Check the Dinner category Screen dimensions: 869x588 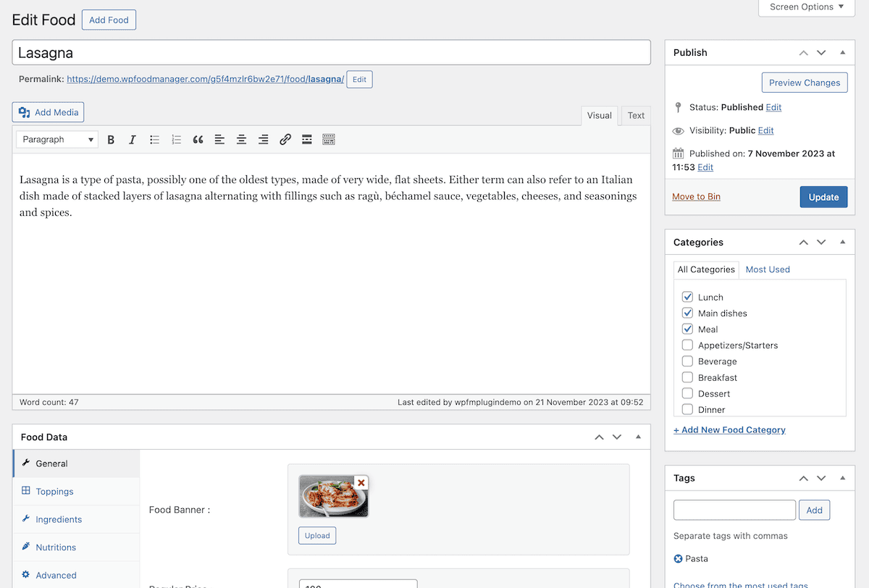click(687, 409)
